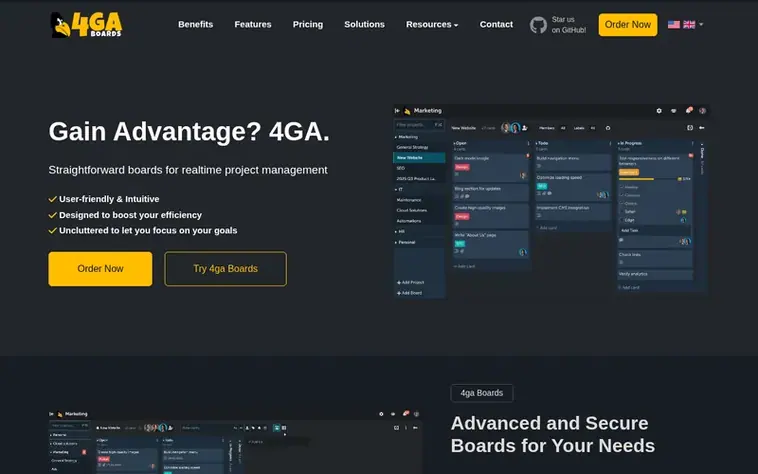Click the Members filter in board toolbar
The height and width of the screenshot is (474, 758).
pos(547,128)
